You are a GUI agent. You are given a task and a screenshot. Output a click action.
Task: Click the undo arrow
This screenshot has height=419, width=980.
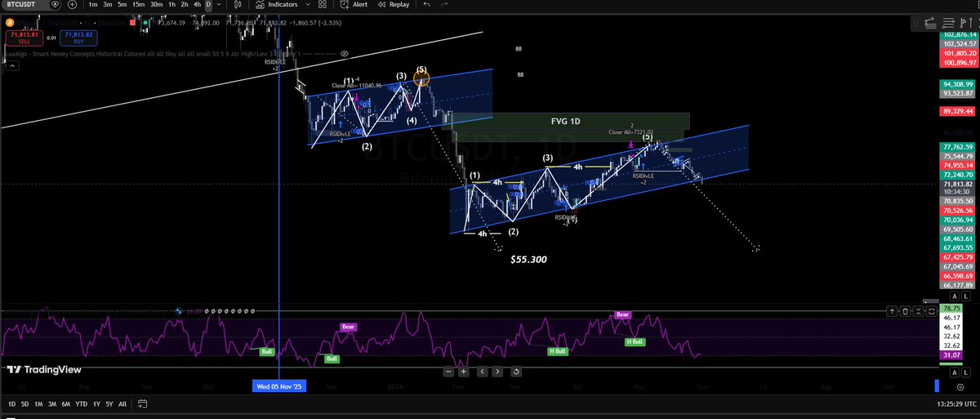pos(427,5)
